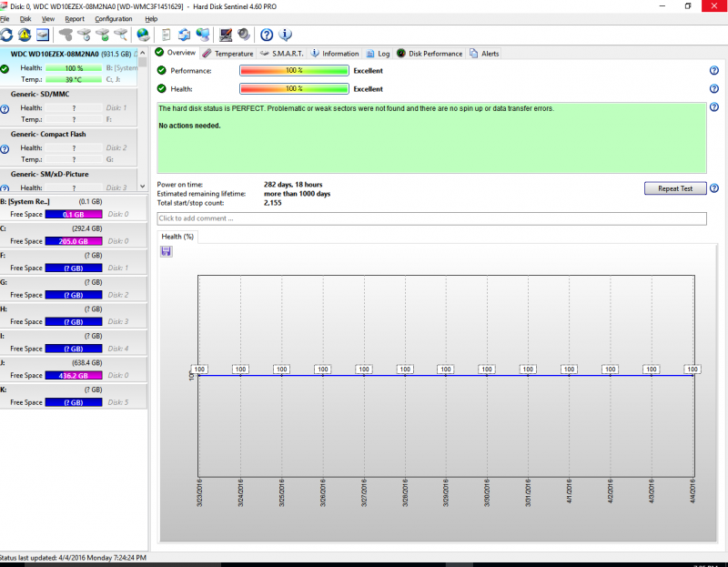Viewport: 728px width, 567px height.
Task: Click the B: free space bar 0.1 GB
Action: (x=74, y=215)
